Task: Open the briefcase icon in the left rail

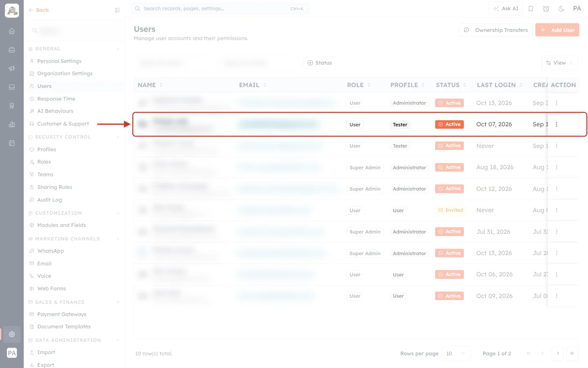Action: tap(12, 49)
